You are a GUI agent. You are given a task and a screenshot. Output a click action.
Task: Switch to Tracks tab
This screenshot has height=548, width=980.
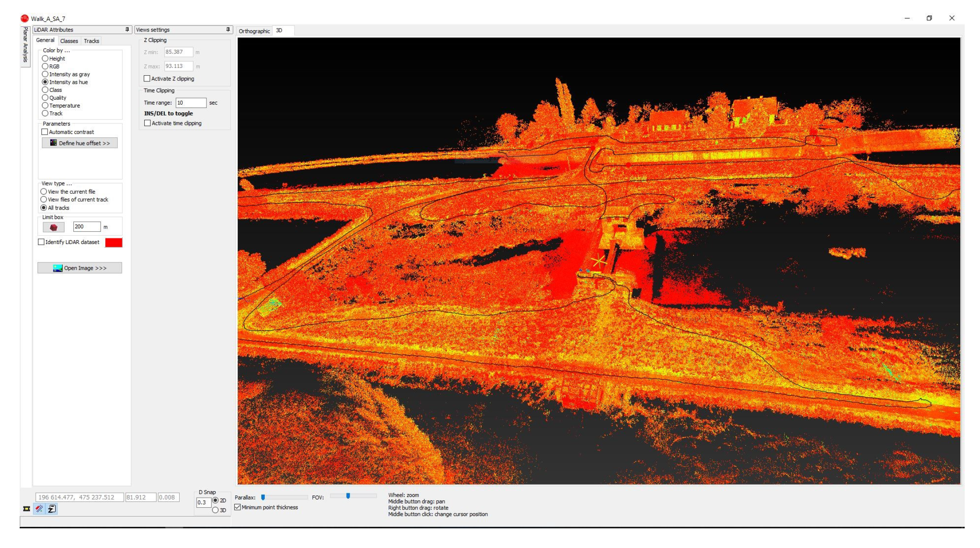[91, 41]
